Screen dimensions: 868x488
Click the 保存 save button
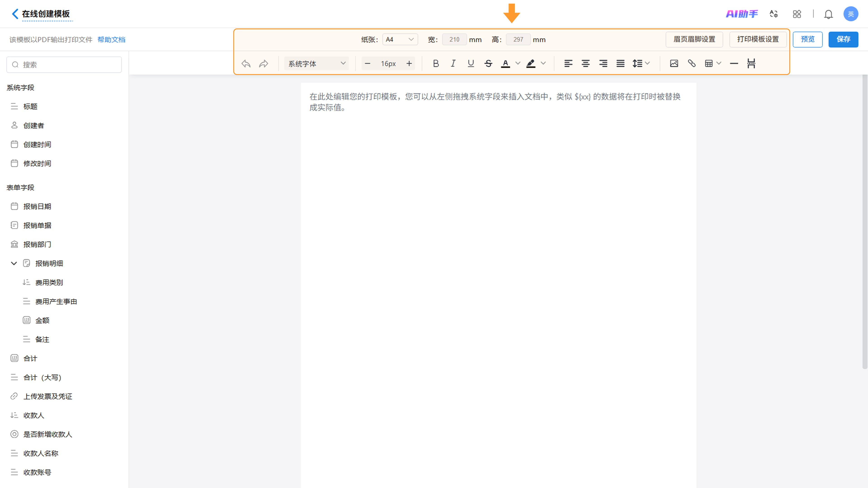pos(843,39)
